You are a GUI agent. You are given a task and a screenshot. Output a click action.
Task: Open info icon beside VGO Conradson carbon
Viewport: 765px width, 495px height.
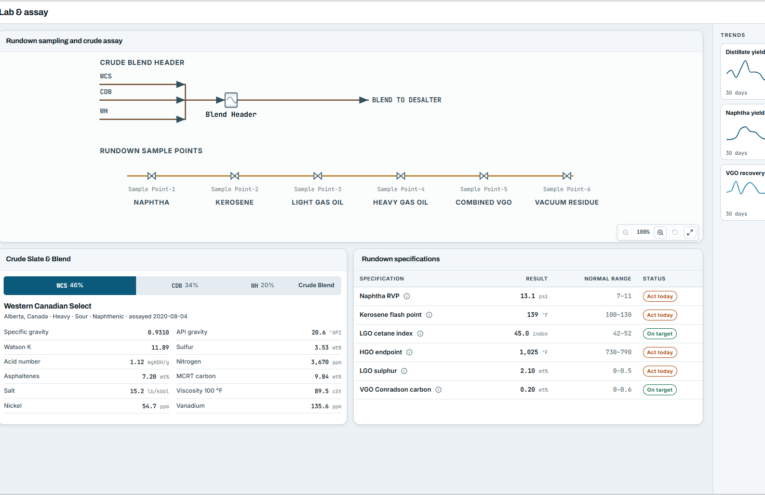tap(439, 390)
